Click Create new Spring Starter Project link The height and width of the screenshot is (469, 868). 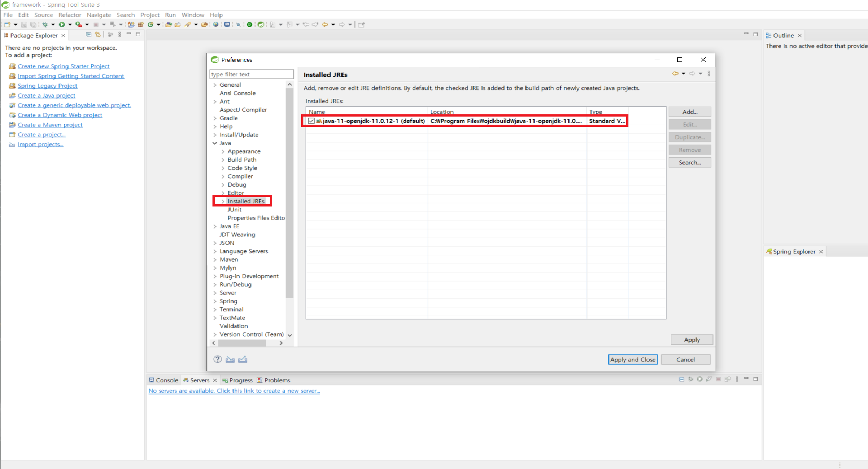(63, 66)
